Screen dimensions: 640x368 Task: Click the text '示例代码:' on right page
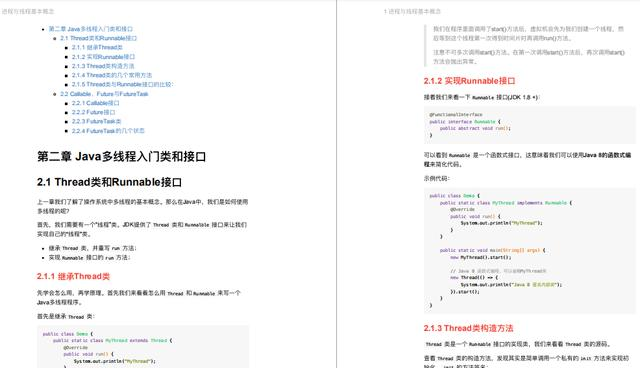tap(437, 178)
